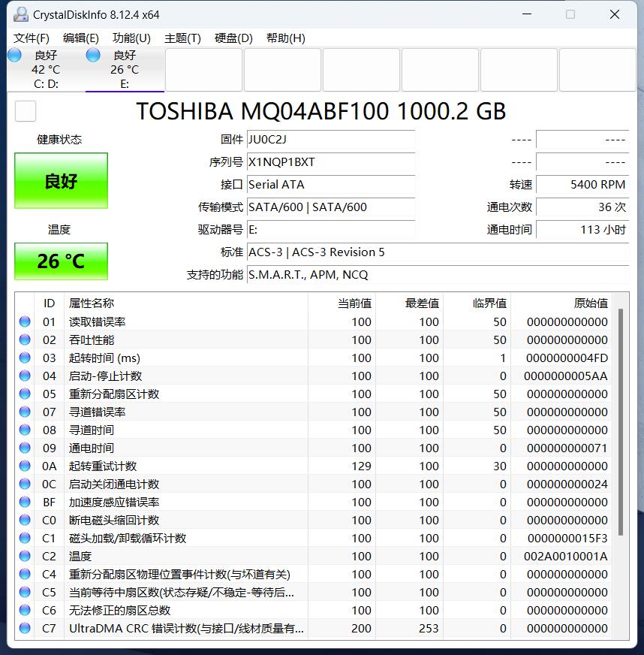Click the blue status dot beside UltraDMA CRC 错误计数
This screenshot has height=655, width=644.
pyautogui.click(x=24, y=628)
